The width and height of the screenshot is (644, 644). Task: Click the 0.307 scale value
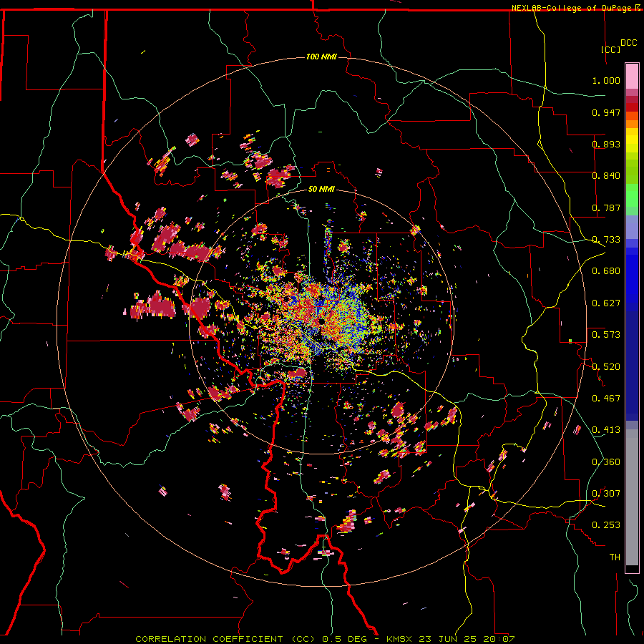coord(606,494)
